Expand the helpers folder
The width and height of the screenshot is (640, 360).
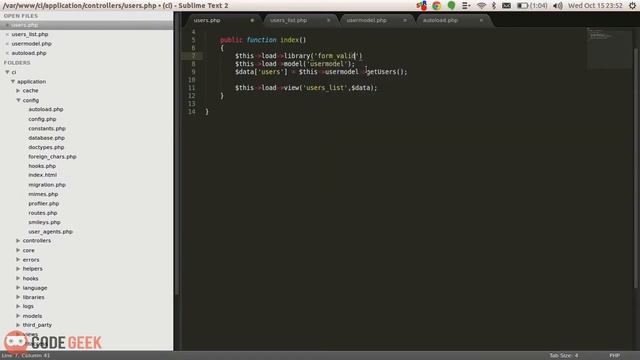18,269
